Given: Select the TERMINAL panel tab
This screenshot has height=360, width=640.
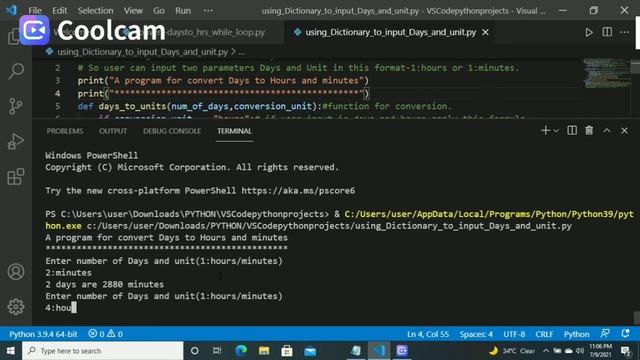Looking at the screenshot, I should (x=234, y=131).
